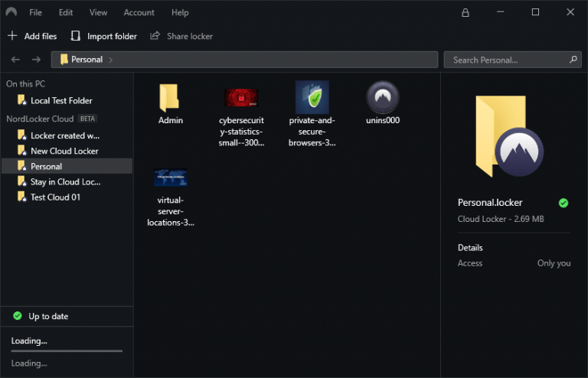
Task: Click Personal in the breadcrumb path
Action: [87, 60]
